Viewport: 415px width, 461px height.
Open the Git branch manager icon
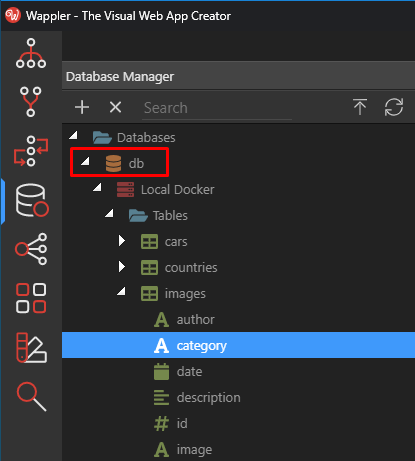pos(31,102)
